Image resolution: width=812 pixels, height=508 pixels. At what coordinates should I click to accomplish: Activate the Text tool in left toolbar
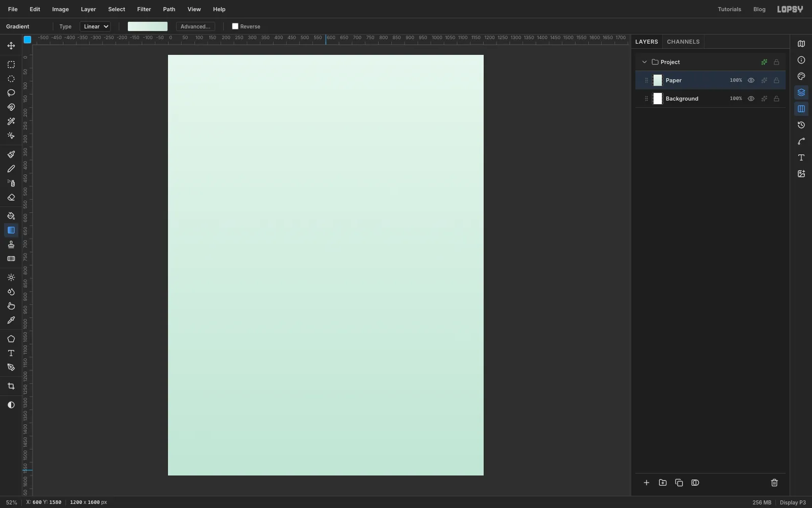click(x=11, y=353)
